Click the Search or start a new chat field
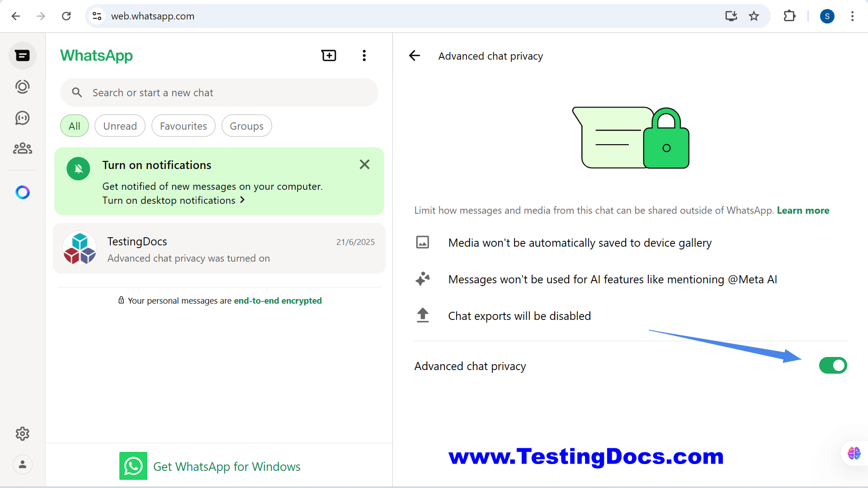The height and width of the screenshot is (488, 868). (x=219, y=93)
